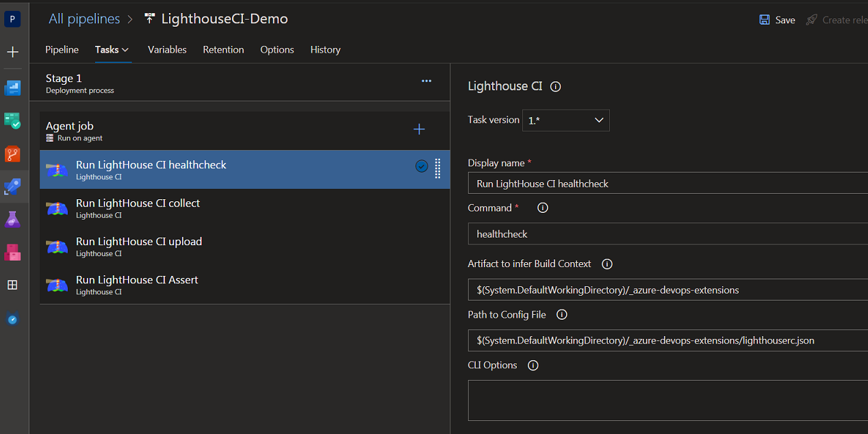868x434 pixels.
Task: Select Run LightHouse CI collect task
Action: pos(138,208)
